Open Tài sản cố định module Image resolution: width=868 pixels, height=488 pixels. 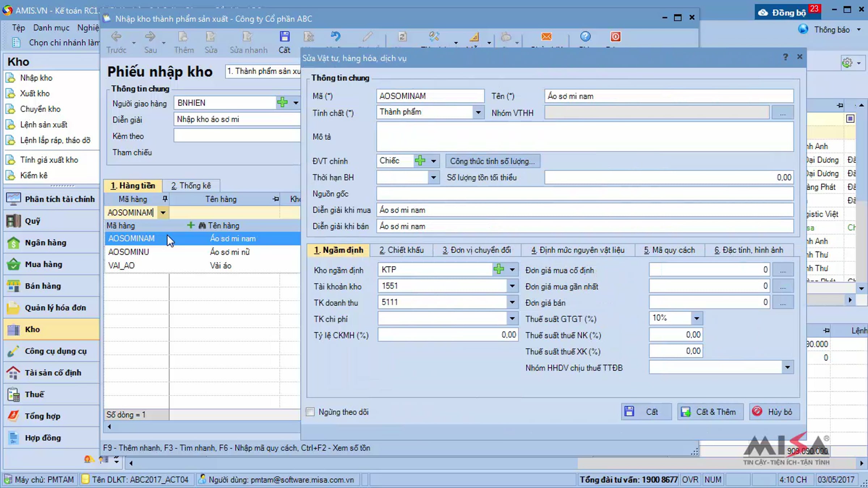51,373
